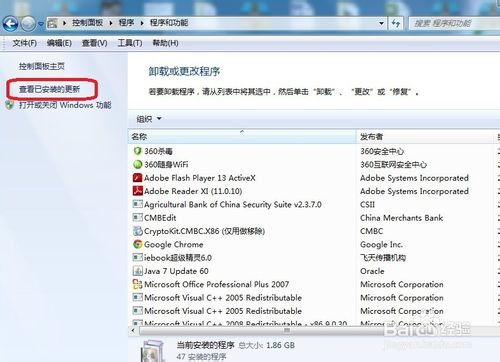The width and height of the screenshot is (500, 362).
Task: Click the CMBEdit program icon
Action: click(x=137, y=217)
